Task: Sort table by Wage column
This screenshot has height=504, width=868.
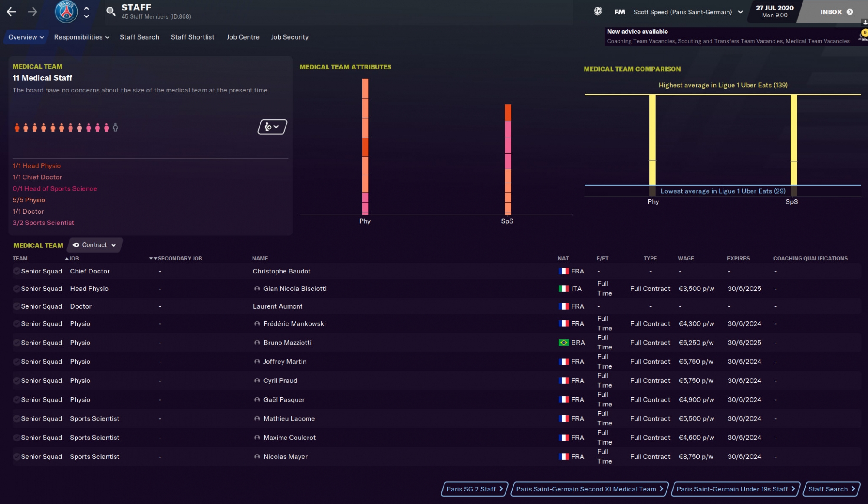Action: click(x=686, y=258)
